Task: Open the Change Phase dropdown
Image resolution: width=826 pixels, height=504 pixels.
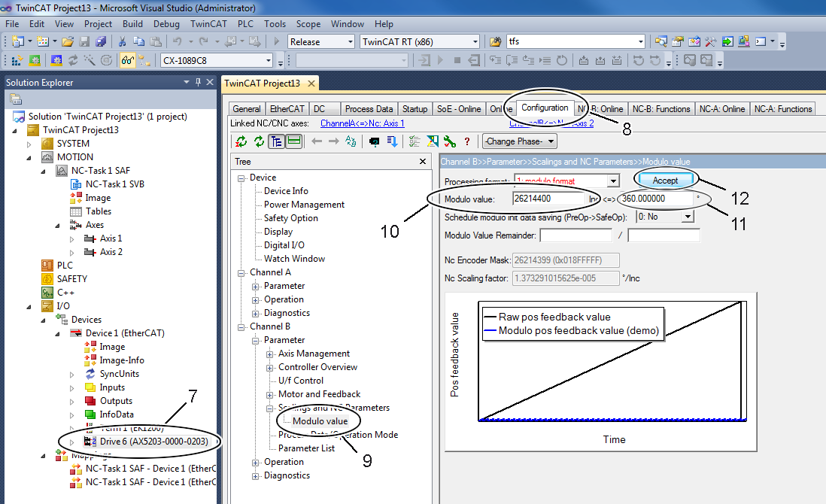Action: pos(519,141)
